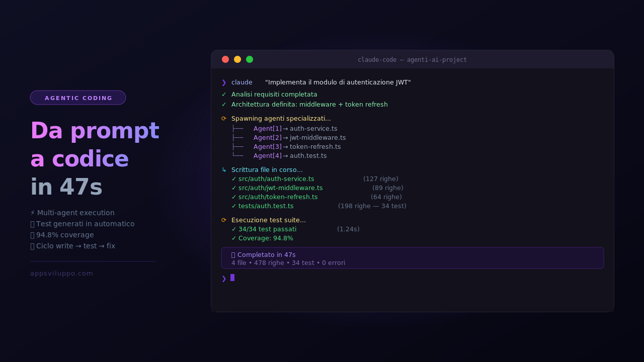Click the red close dot in terminal
The image size is (644, 362).
click(225, 59)
